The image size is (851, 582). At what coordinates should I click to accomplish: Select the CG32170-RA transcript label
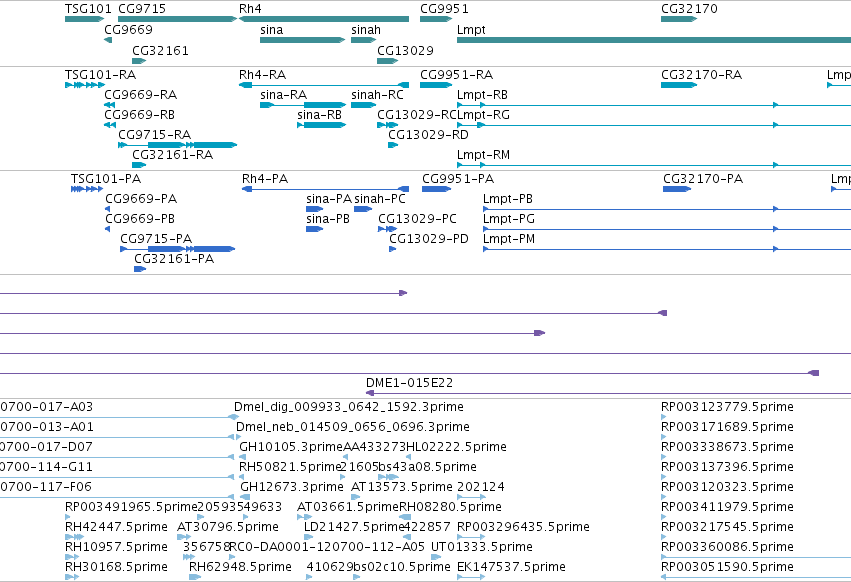[701, 75]
